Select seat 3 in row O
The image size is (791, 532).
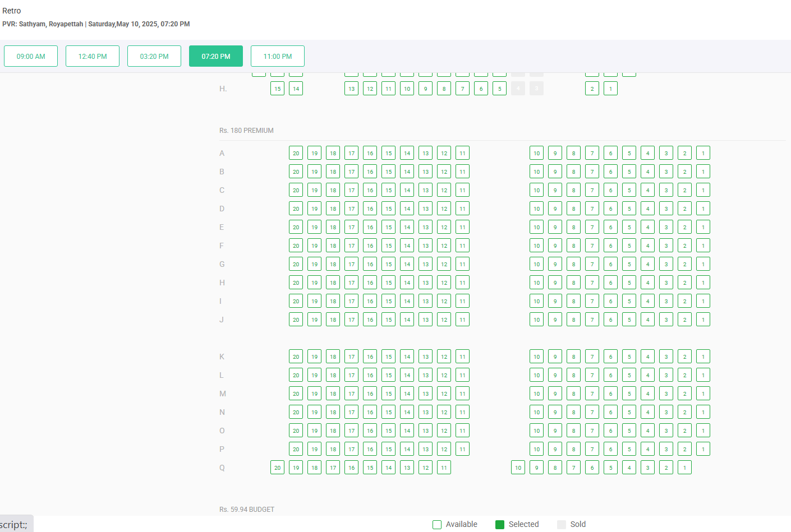[x=666, y=431]
